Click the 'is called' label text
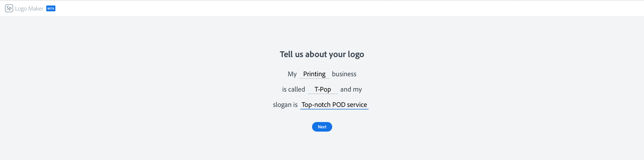 [x=293, y=89]
